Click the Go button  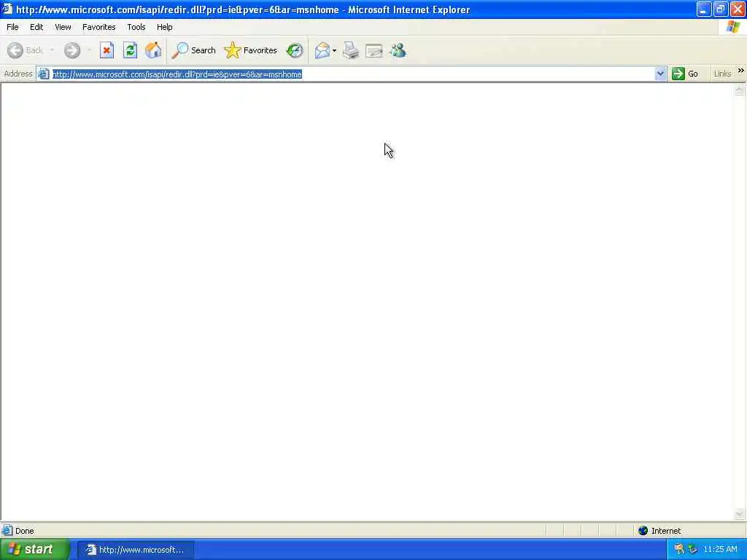[x=685, y=74]
